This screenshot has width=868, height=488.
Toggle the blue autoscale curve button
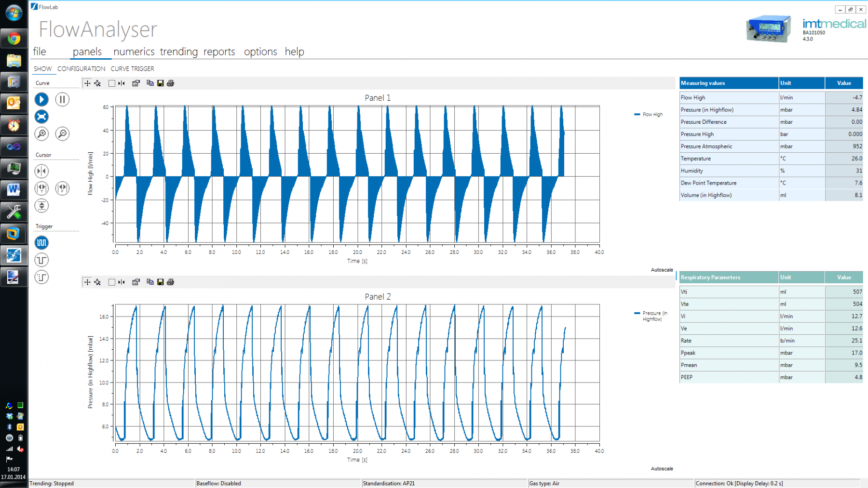[41, 117]
